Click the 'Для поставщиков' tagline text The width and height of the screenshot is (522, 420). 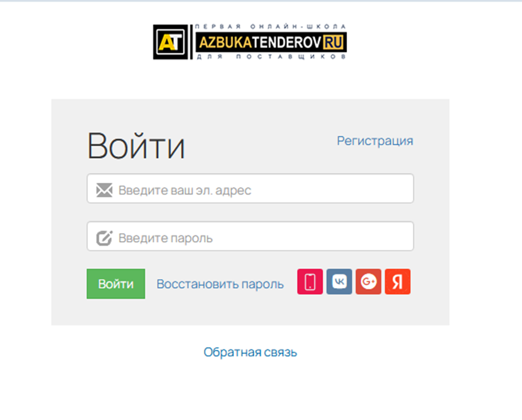(x=271, y=57)
